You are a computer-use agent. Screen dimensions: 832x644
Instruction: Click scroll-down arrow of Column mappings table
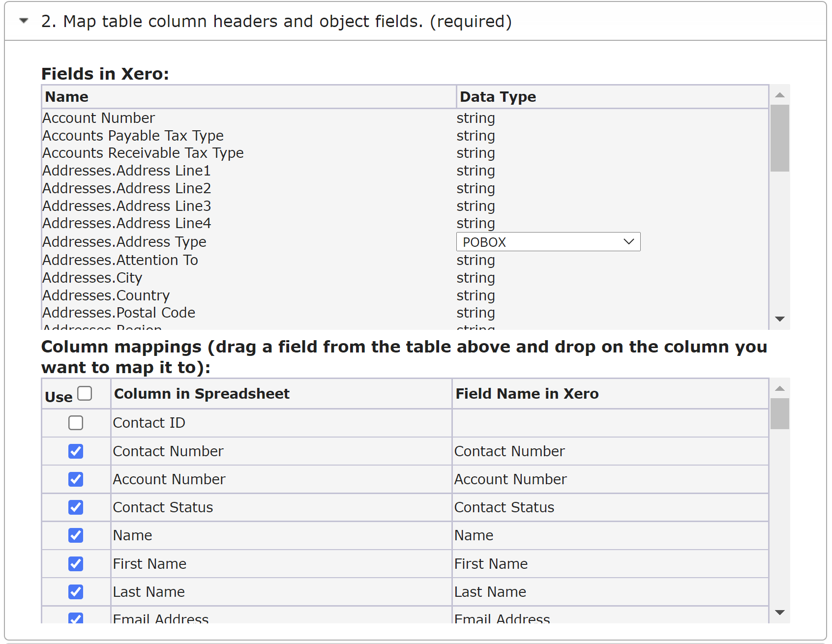pyautogui.click(x=780, y=613)
